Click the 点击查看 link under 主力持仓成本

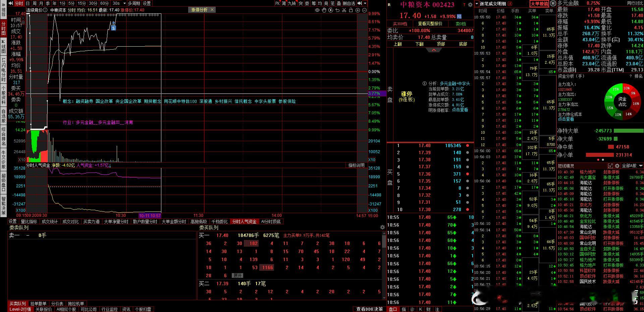[x=566, y=119]
